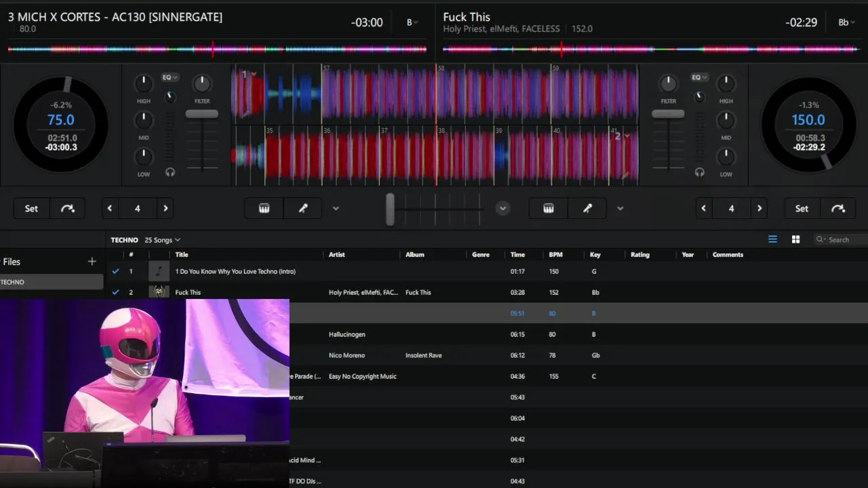Expand left deck pads chevron

[336, 209]
